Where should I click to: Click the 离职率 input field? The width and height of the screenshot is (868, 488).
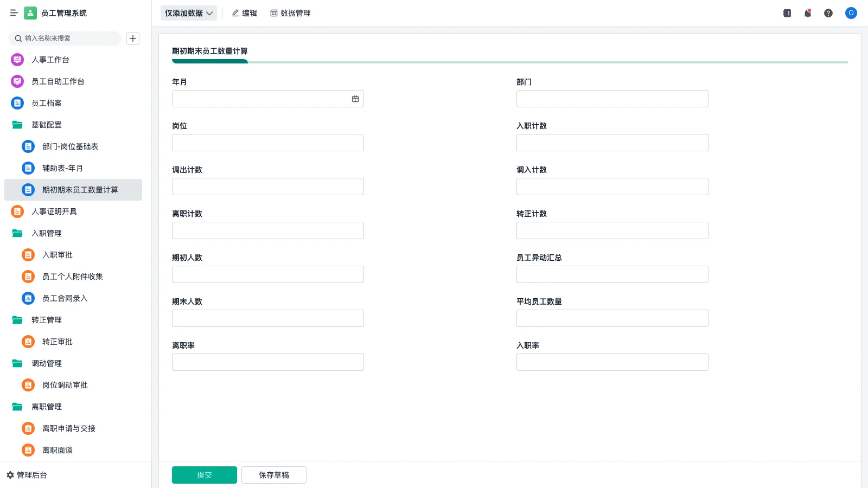[x=268, y=362]
